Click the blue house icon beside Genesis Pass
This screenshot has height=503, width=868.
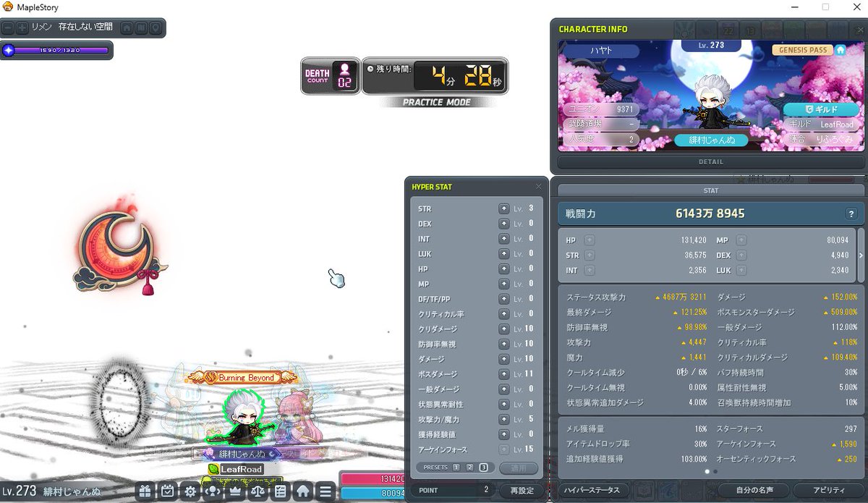coord(841,51)
